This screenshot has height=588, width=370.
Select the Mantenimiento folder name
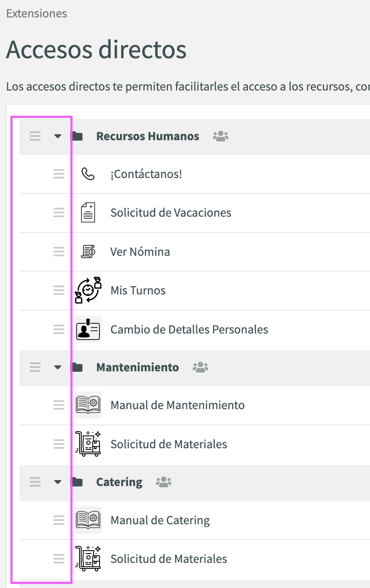[137, 367]
